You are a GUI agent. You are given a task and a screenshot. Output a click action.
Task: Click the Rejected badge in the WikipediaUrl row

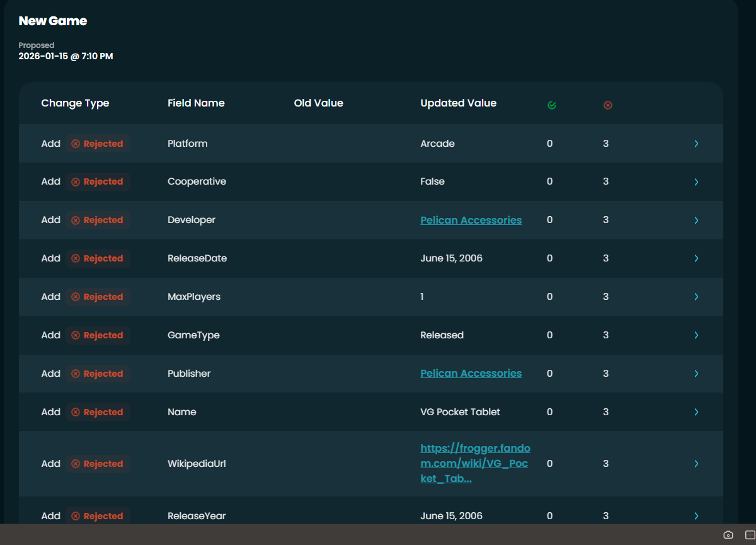point(98,464)
